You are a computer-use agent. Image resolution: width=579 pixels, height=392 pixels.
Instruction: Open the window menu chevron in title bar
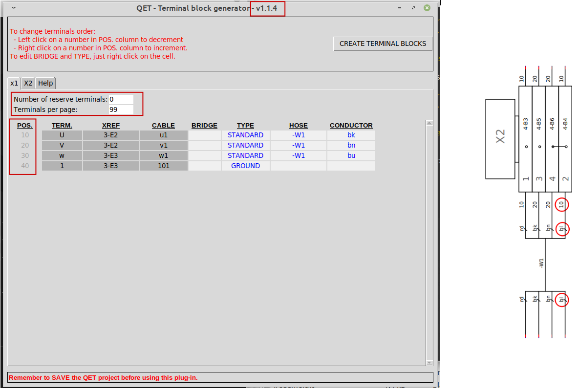coord(13,8)
